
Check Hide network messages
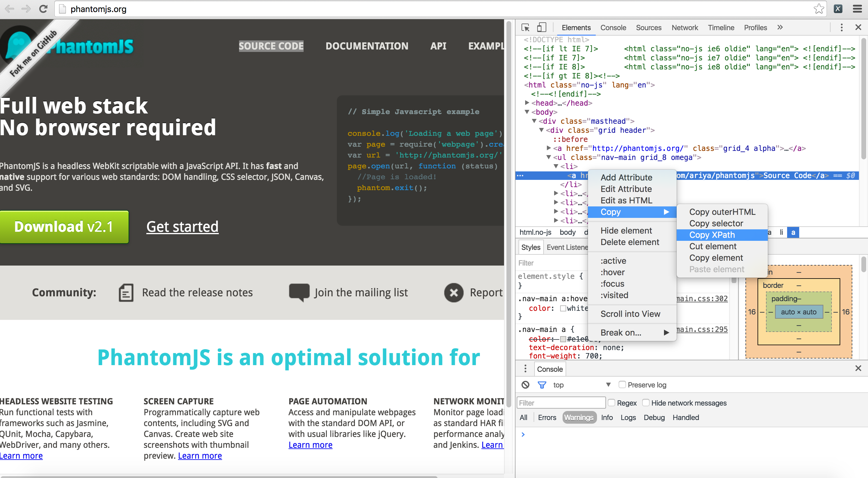pyautogui.click(x=646, y=403)
